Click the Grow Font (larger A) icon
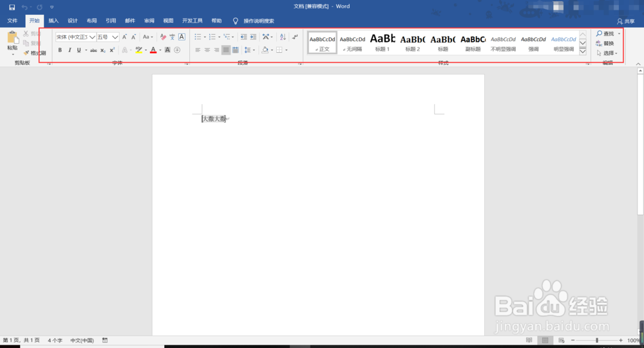644x348 pixels. point(125,37)
